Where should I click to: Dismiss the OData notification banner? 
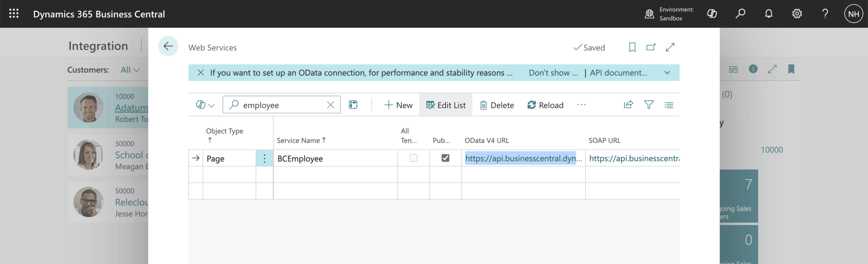click(200, 73)
